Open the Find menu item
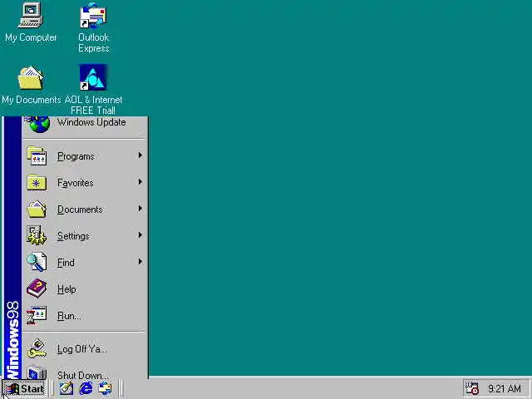532x399 pixels. click(x=85, y=262)
